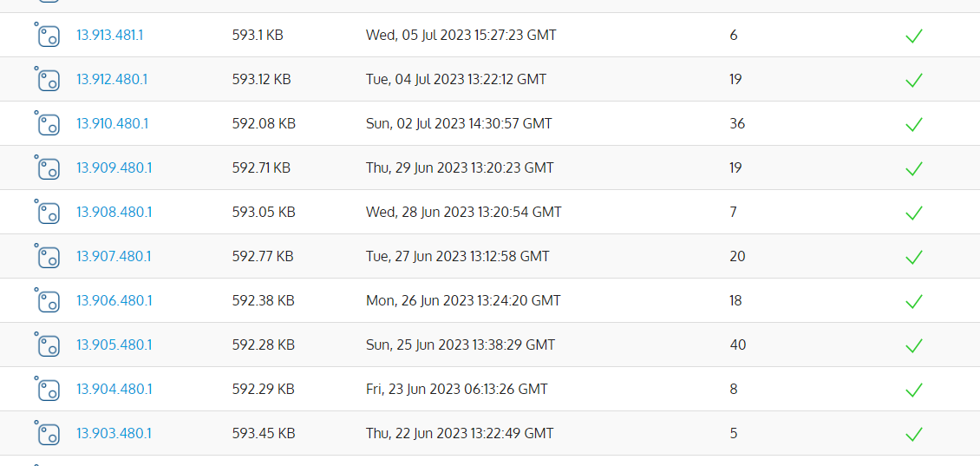Open version link 13.913.481.1
Image resolution: width=980 pixels, height=466 pixels.
[x=110, y=35]
